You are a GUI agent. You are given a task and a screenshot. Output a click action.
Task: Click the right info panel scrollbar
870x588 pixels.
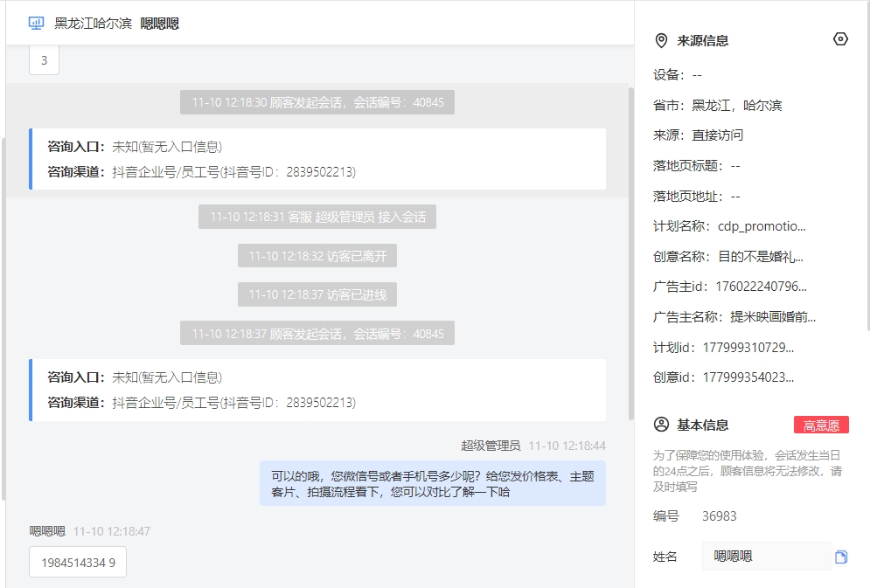pyautogui.click(x=867, y=166)
